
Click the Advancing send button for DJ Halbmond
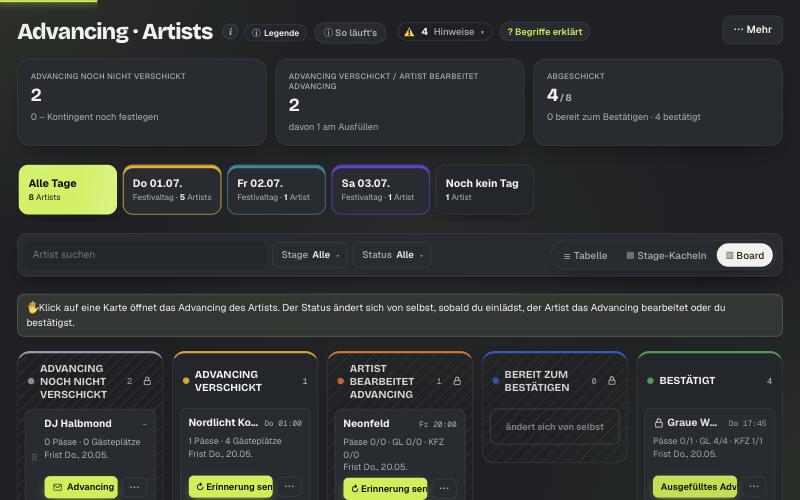click(x=81, y=487)
